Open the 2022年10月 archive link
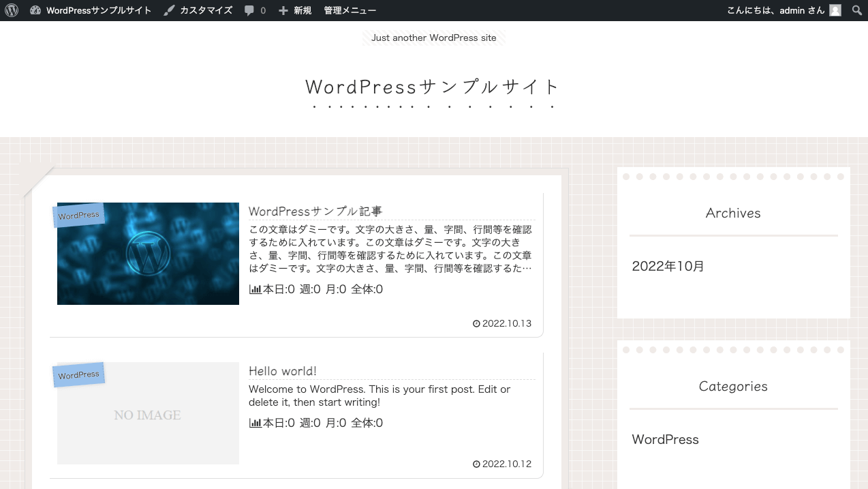The height and width of the screenshot is (489, 868). (x=668, y=266)
